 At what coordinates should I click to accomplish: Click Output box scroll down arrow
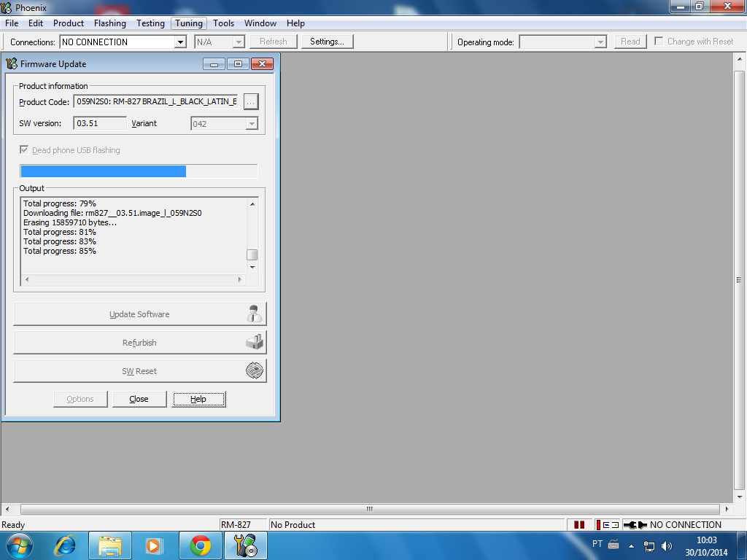(252, 267)
